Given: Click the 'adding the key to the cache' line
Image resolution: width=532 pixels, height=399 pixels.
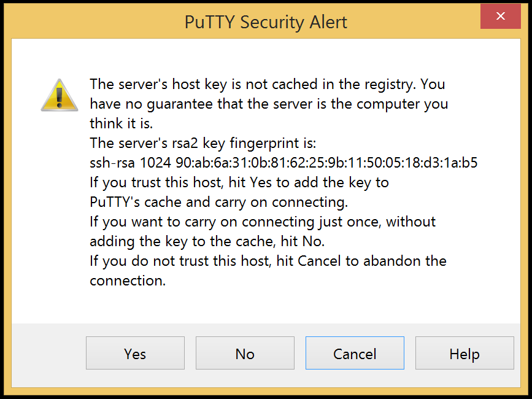Looking at the screenshot, I should pos(207,242).
